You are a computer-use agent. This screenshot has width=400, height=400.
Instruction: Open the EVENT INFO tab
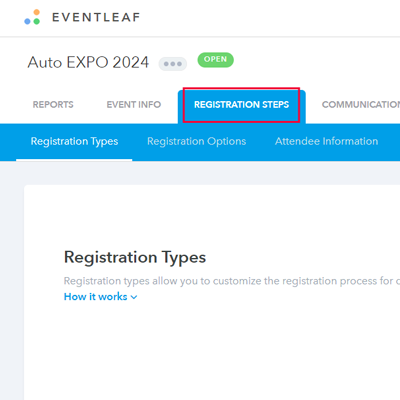pos(134,105)
